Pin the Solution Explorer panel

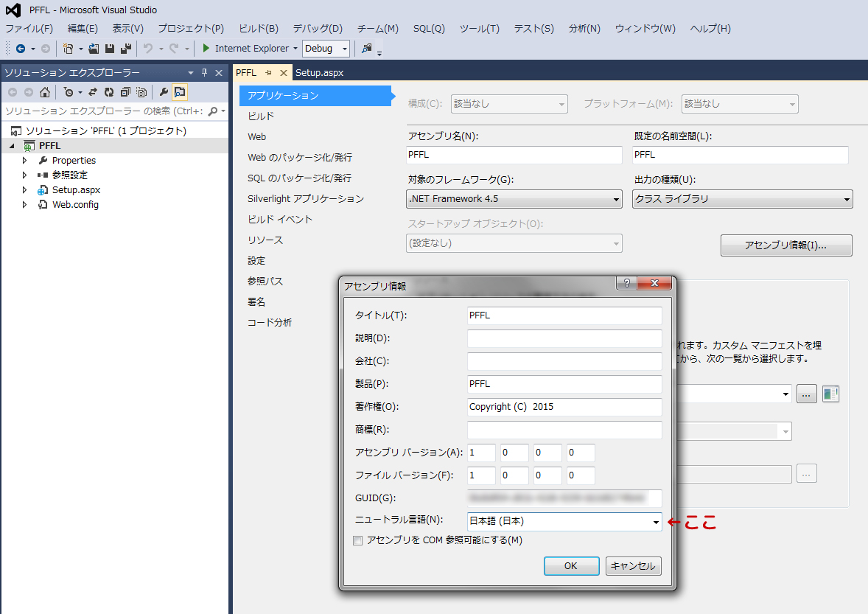click(x=204, y=72)
